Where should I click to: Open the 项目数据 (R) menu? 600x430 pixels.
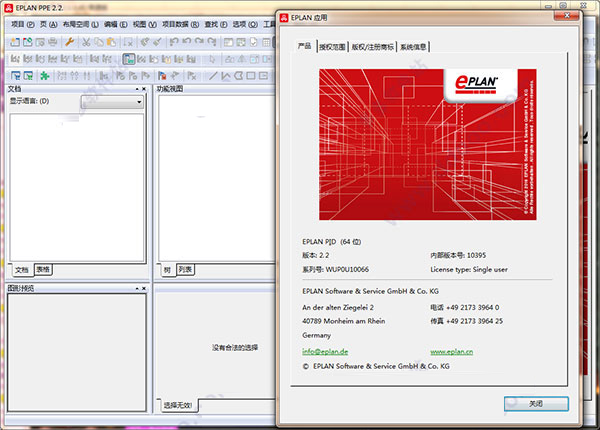(180, 24)
